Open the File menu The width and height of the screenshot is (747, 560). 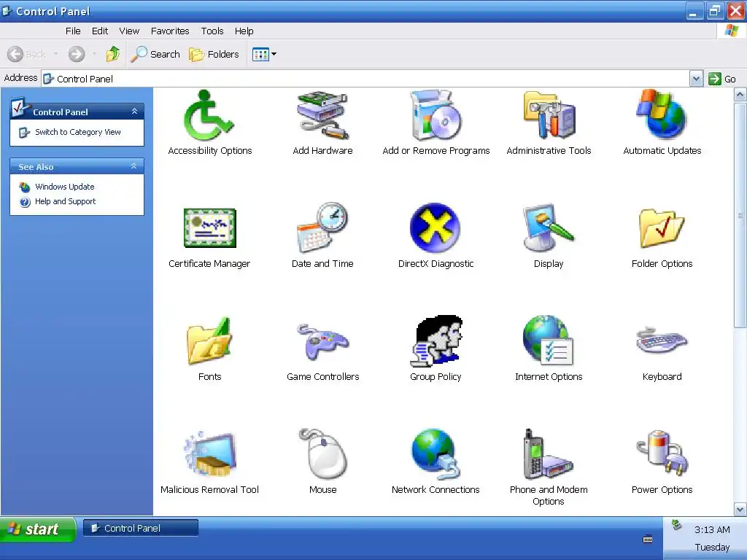(x=73, y=31)
